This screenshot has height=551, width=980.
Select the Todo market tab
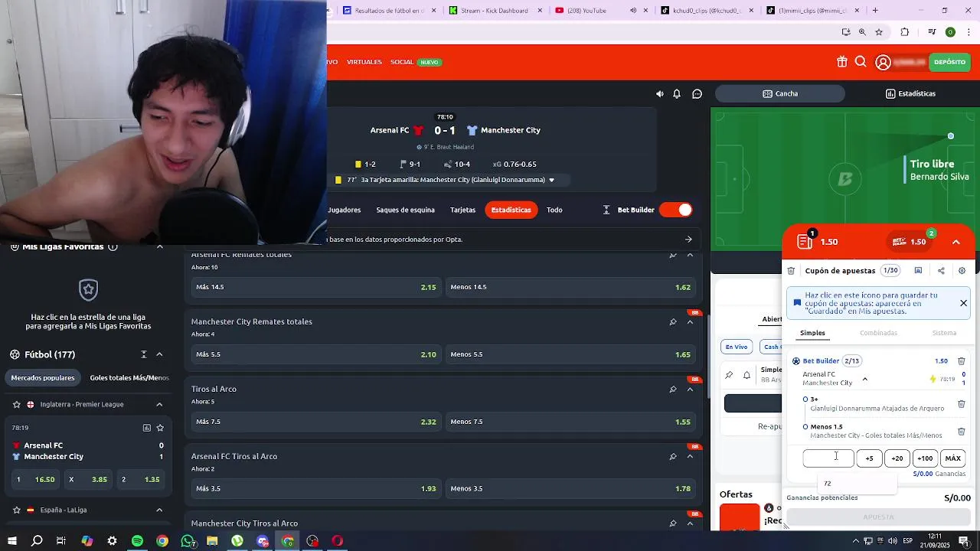tap(554, 210)
